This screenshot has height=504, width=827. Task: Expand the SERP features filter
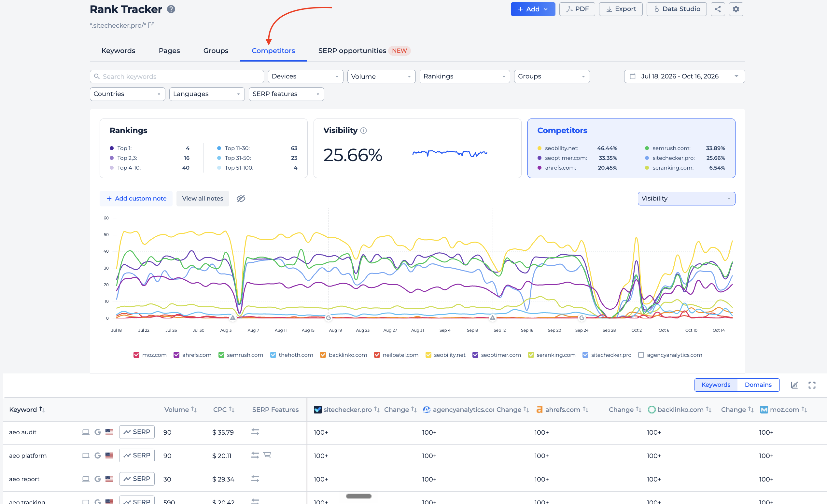pyautogui.click(x=286, y=94)
